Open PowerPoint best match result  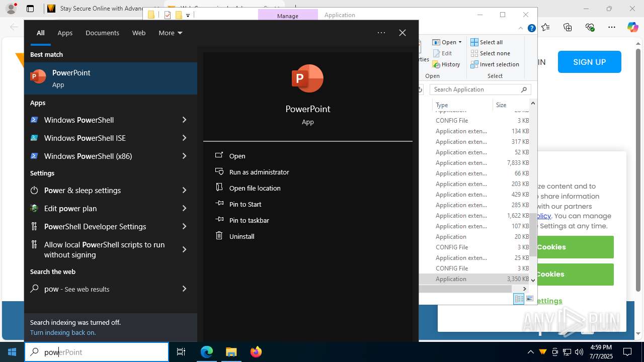pyautogui.click(x=111, y=78)
